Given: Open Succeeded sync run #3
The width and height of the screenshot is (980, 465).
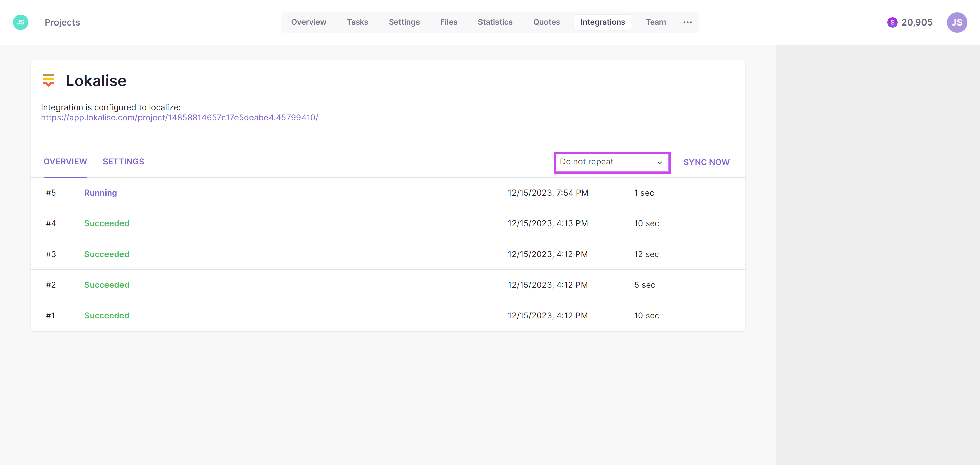Looking at the screenshot, I should (387, 254).
